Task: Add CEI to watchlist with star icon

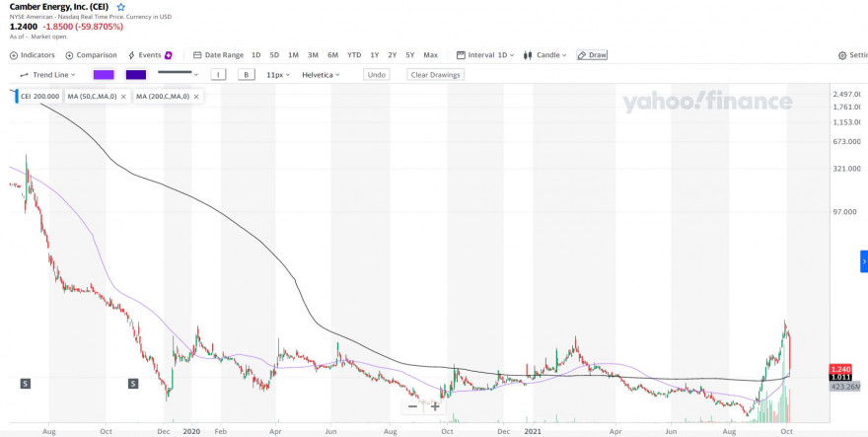Action: pyautogui.click(x=121, y=7)
